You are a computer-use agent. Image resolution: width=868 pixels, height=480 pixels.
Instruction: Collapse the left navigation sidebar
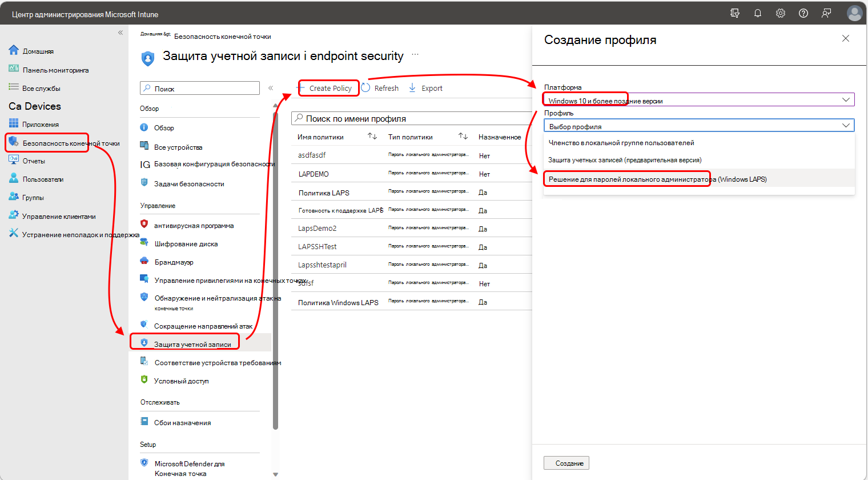pos(120,33)
